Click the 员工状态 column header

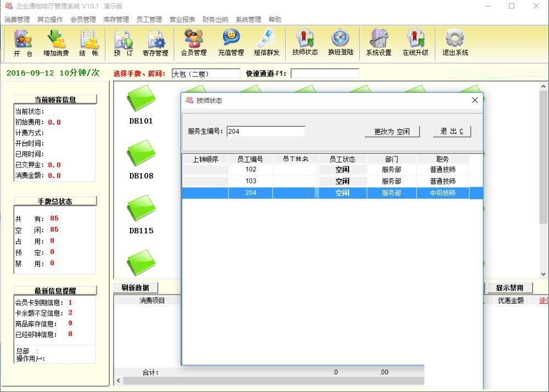click(x=342, y=159)
